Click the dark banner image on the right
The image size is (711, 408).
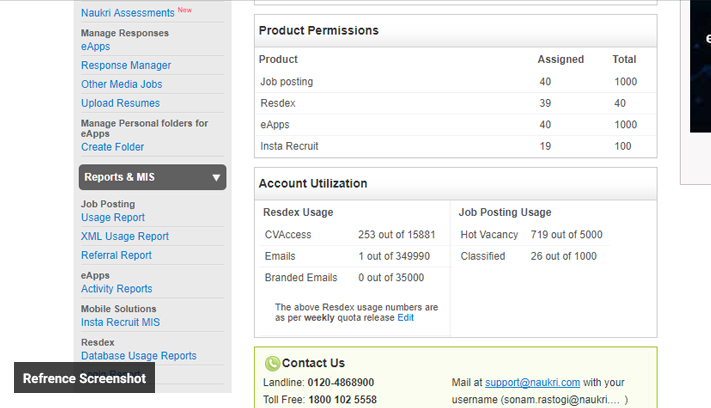[700, 66]
